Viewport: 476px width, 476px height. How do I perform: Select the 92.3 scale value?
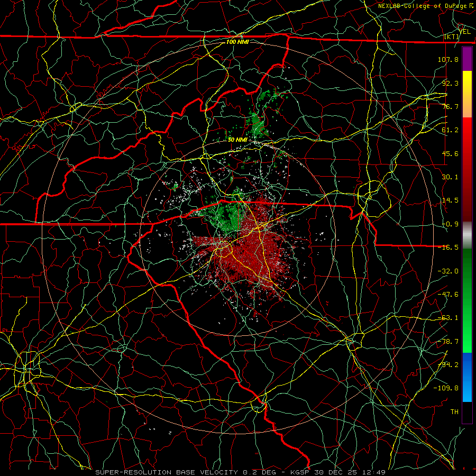(450, 83)
